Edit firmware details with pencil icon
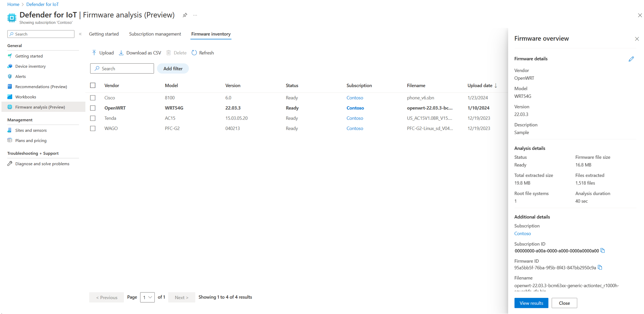 631,59
